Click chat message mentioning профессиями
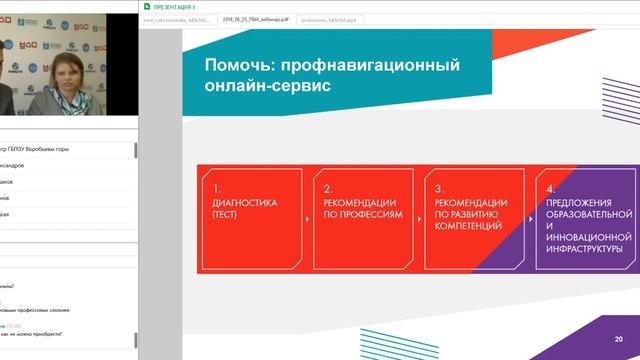Viewport: 640px width, 360px height. coord(35,310)
